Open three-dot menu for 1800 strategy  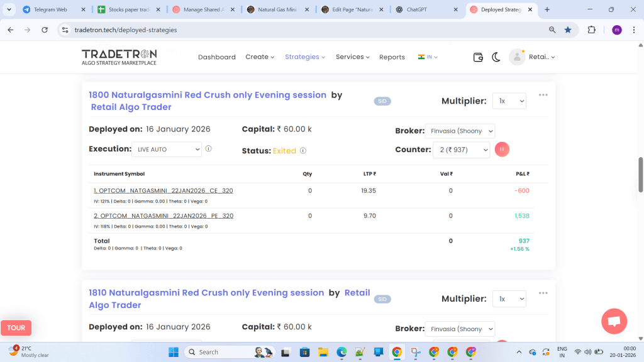pyautogui.click(x=543, y=95)
